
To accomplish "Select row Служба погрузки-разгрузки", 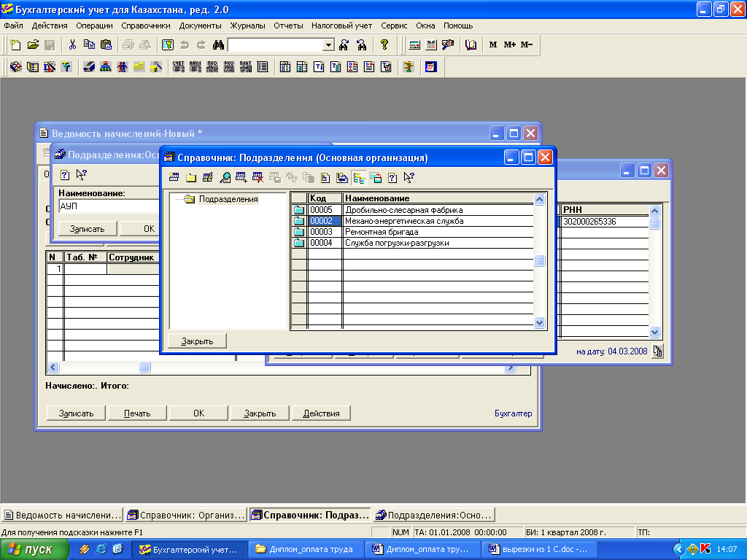I will (412, 243).
